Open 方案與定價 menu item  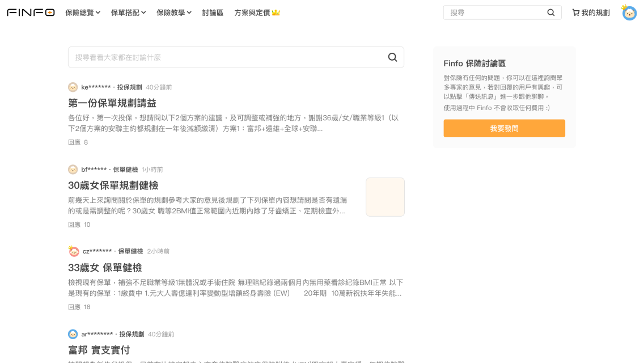[x=252, y=12]
